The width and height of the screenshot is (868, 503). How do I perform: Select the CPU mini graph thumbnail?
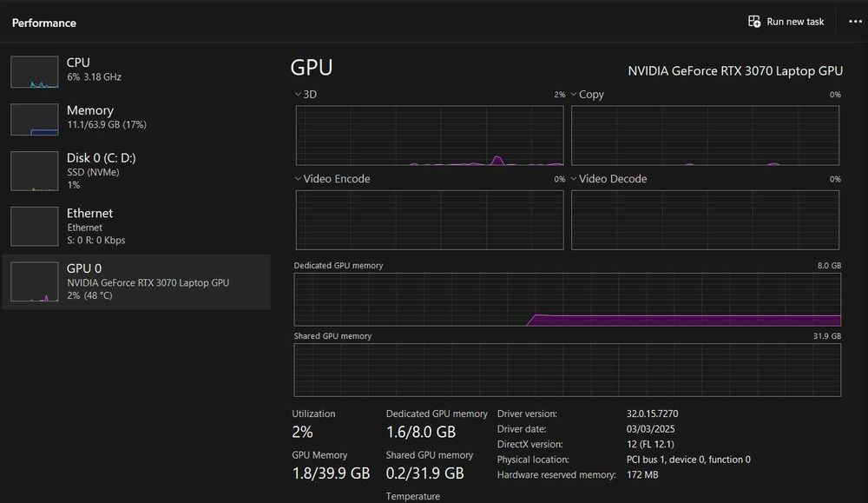[35, 72]
